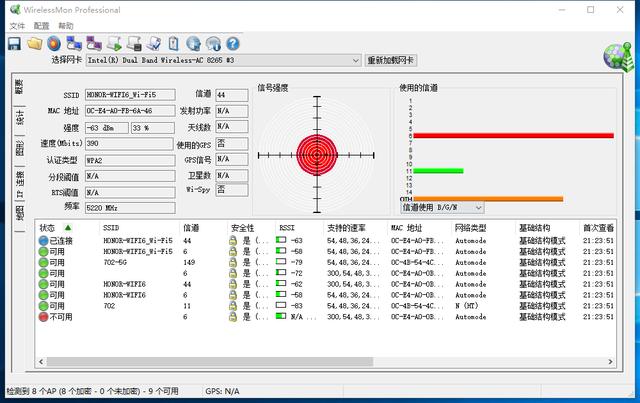The height and width of the screenshot is (403, 640).
Task: Click the 速度 field showing 390
Action: (x=129, y=143)
